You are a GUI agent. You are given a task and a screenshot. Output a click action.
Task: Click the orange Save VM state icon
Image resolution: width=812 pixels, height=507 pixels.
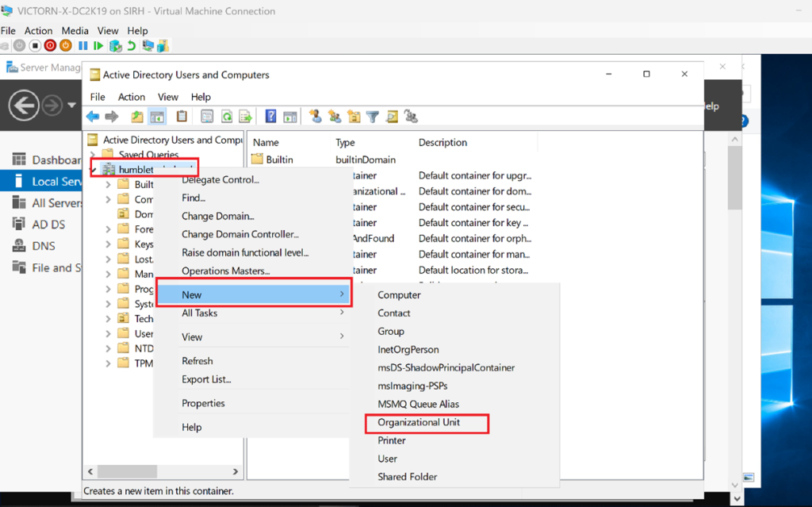click(x=66, y=45)
